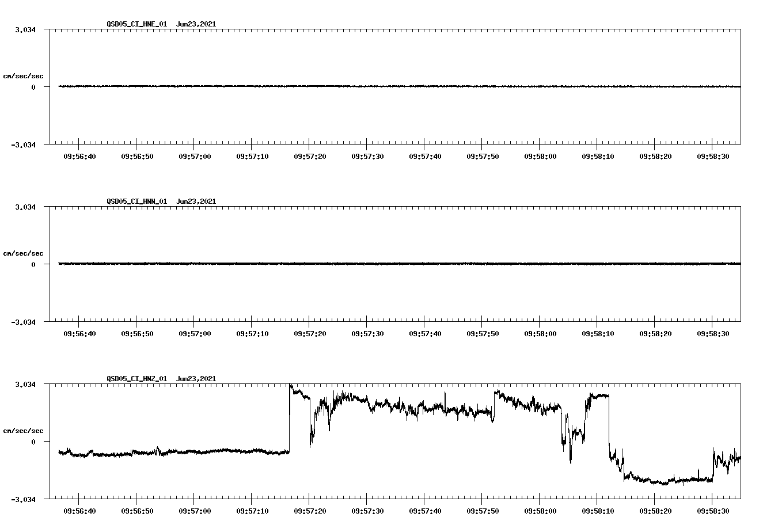Pick 09:58:20 time label under HNZ plot
This screenshot has width=782, height=532.
[655, 511]
